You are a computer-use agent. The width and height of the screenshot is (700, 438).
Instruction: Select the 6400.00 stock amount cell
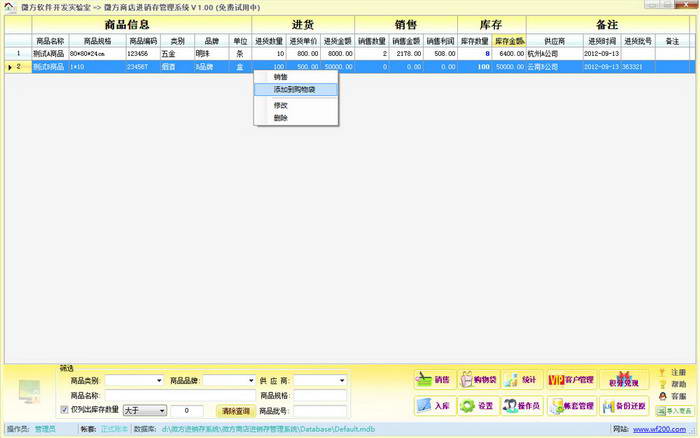click(x=509, y=54)
